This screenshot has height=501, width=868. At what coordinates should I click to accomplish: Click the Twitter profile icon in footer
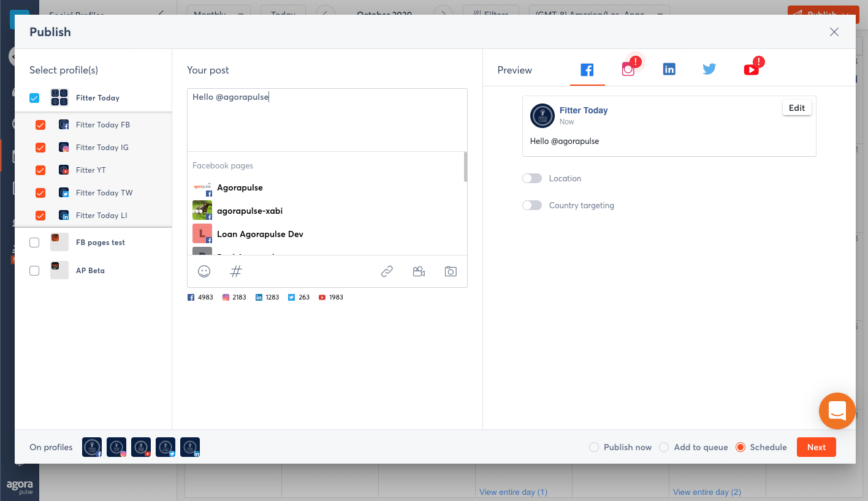click(166, 447)
